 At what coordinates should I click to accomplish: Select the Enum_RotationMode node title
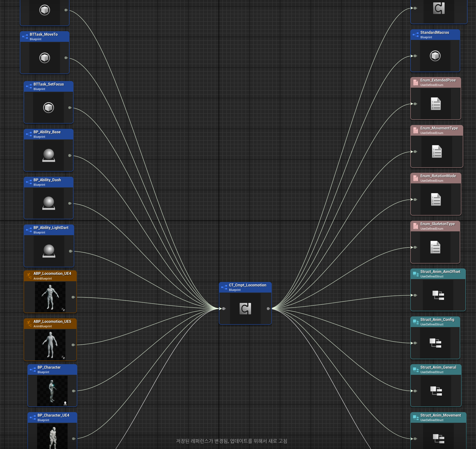pyautogui.click(x=438, y=176)
